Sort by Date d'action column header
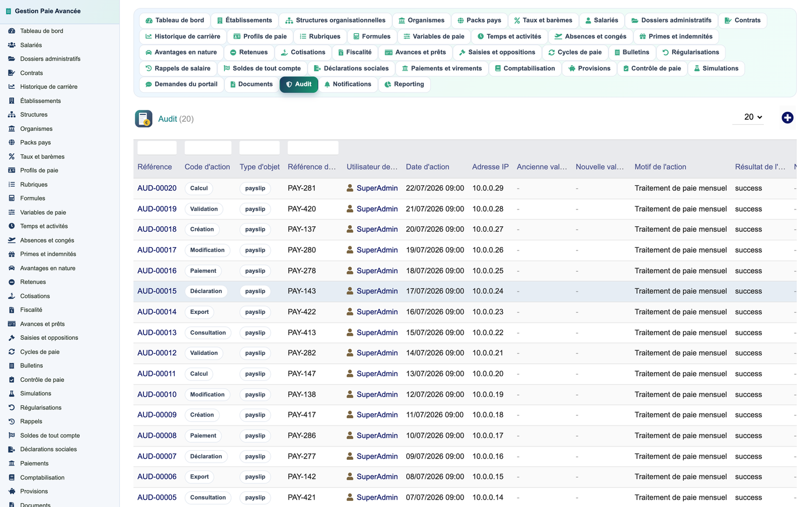Image resolution: width=812 pixels, height=507 pixels. point(428,167)
